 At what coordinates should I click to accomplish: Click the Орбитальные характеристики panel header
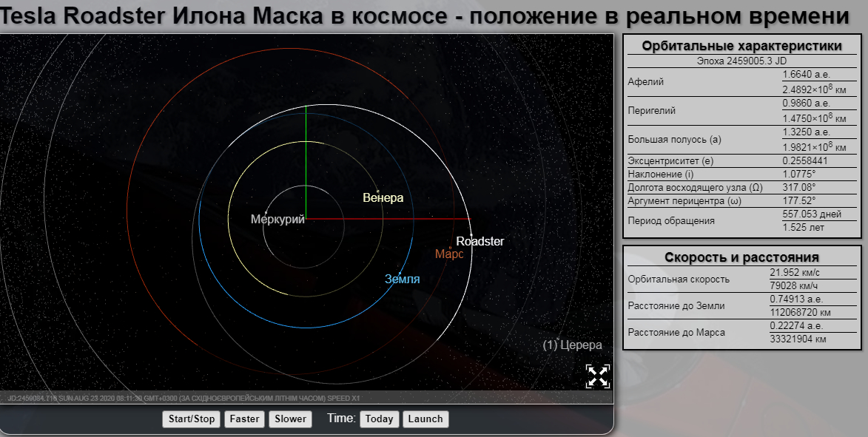pos(741,46)
